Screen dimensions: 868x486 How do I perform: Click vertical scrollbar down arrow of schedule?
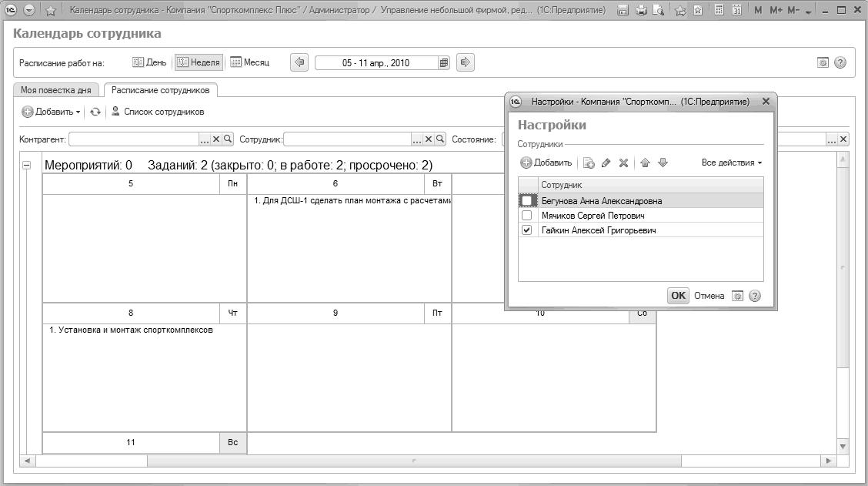pyautogui.click(x=843, y=447)
